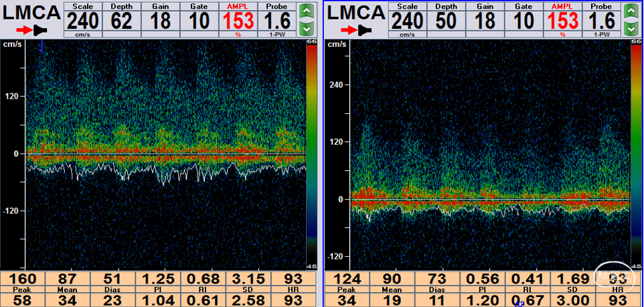
Task: Select the Dias value 51
Action: 112,279
